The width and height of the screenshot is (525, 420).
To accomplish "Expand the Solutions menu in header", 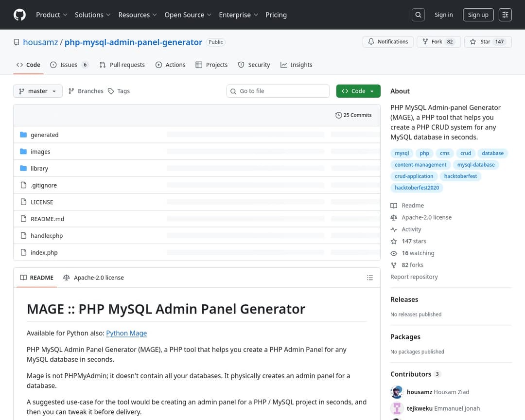I will (92, 15).
